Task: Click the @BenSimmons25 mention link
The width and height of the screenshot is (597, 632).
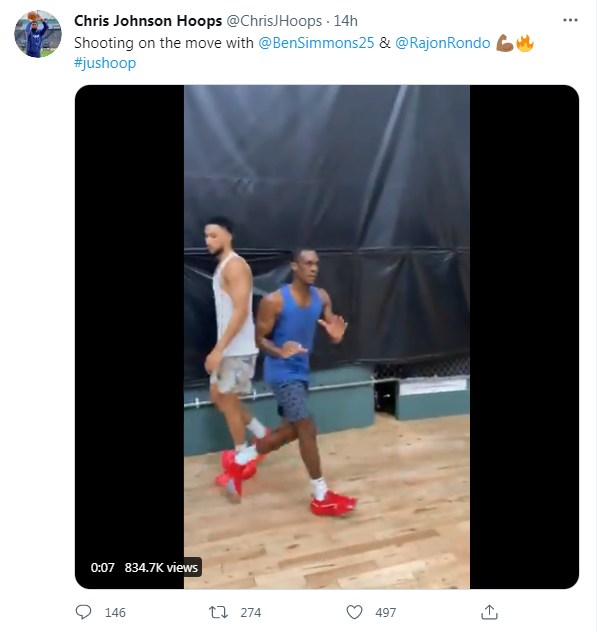Action: [x=316, y=43]
